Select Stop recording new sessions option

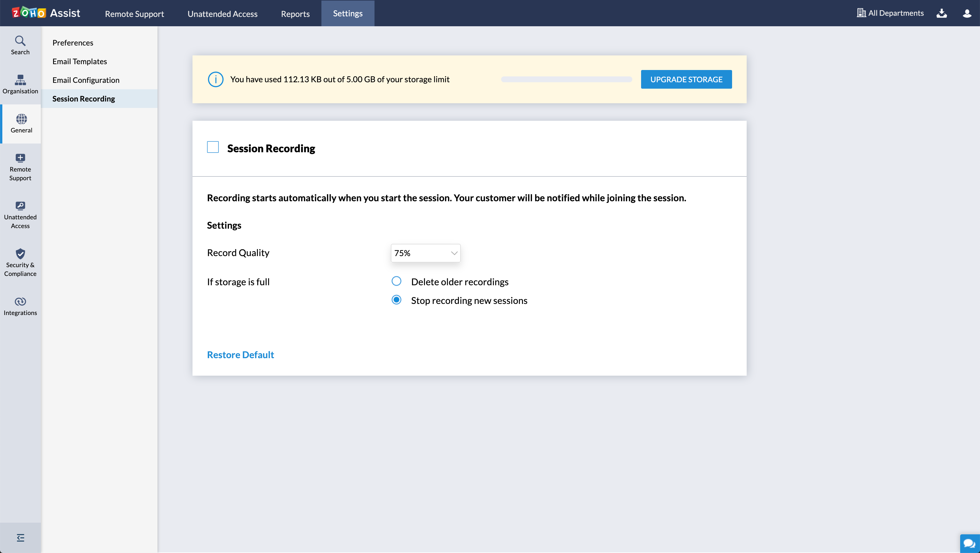click(396, 300)
